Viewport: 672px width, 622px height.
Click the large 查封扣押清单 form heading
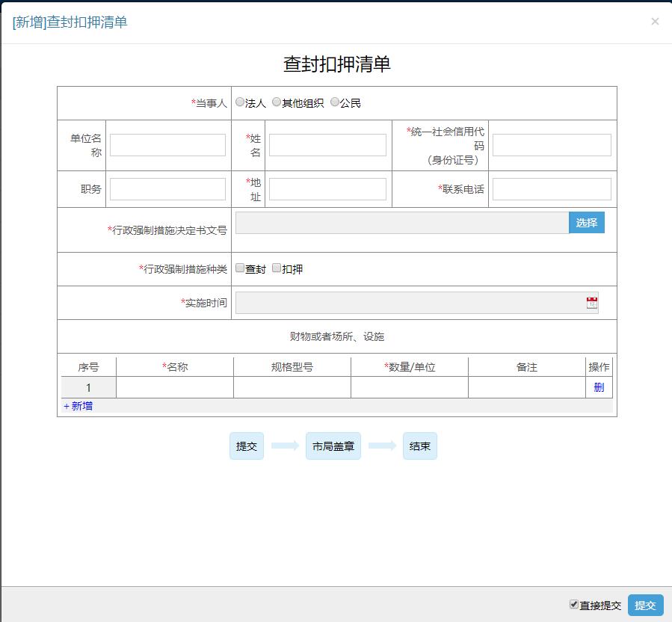coord(337,64)
